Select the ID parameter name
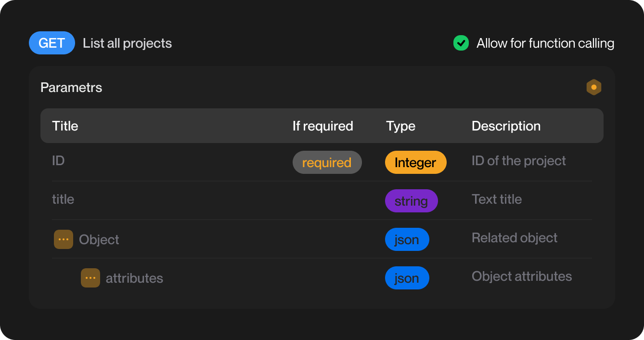 (x=58, y=161)
